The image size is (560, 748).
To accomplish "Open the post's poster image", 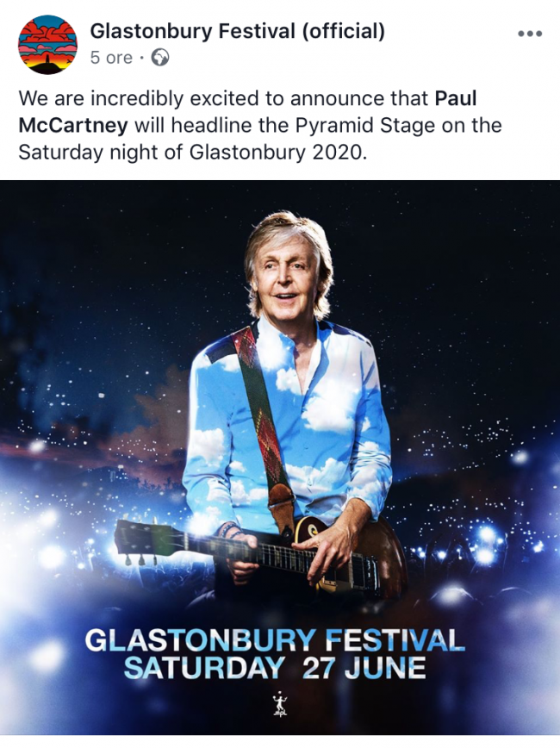I will tap(280, 458).
